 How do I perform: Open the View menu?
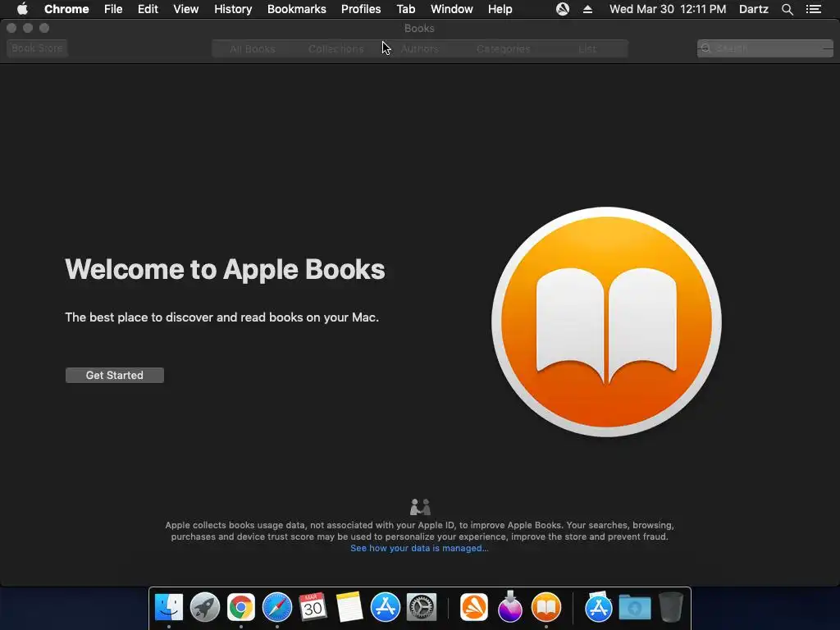186,9
